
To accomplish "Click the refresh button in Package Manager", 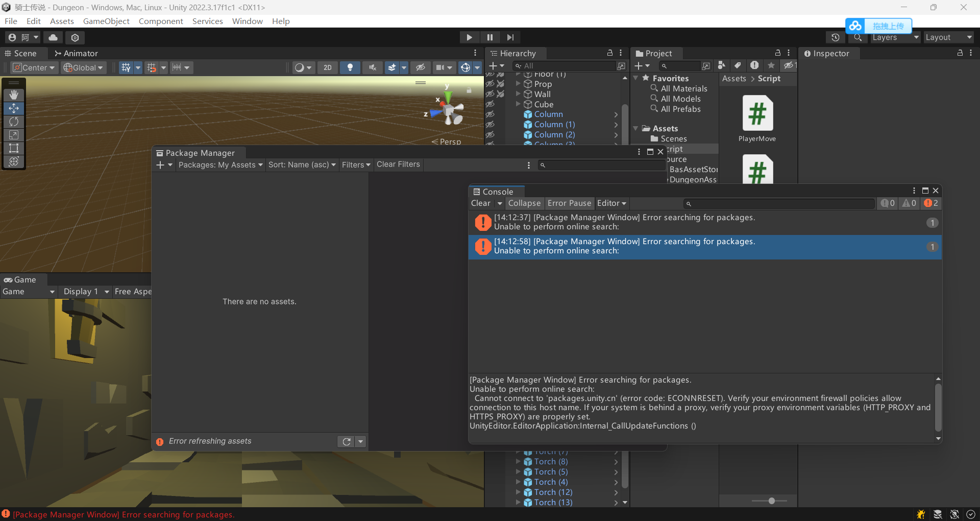I will 347,441.
